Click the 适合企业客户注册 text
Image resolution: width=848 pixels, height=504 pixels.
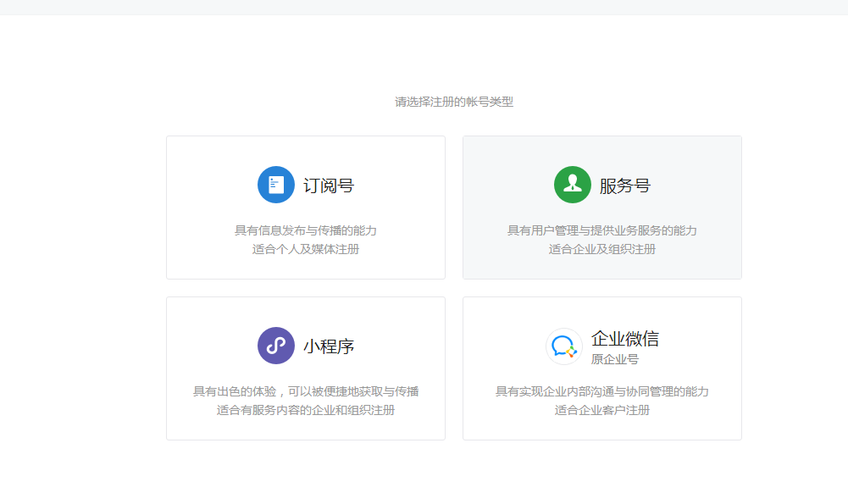point(602,410)
